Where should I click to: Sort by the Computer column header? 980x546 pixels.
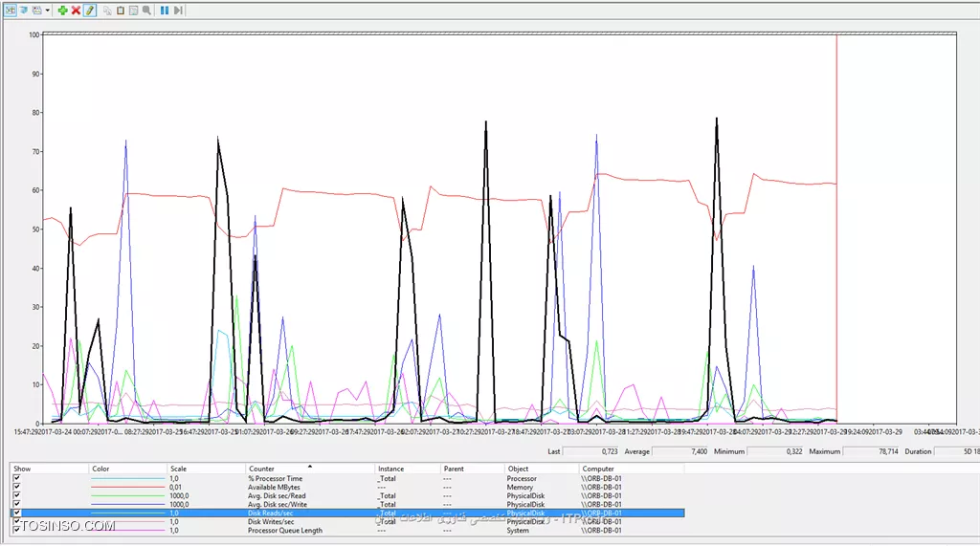click(632, 469)
